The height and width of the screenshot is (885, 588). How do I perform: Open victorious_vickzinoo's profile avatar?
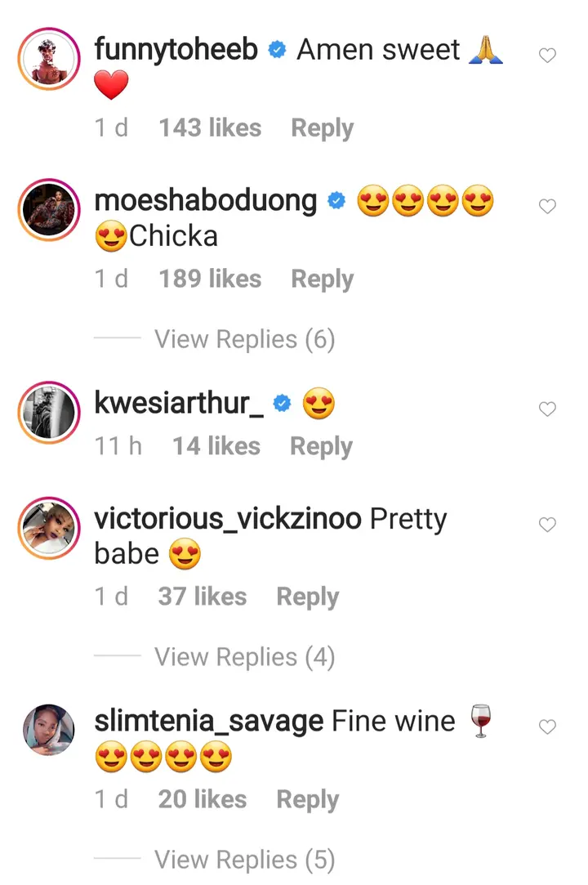48,529
